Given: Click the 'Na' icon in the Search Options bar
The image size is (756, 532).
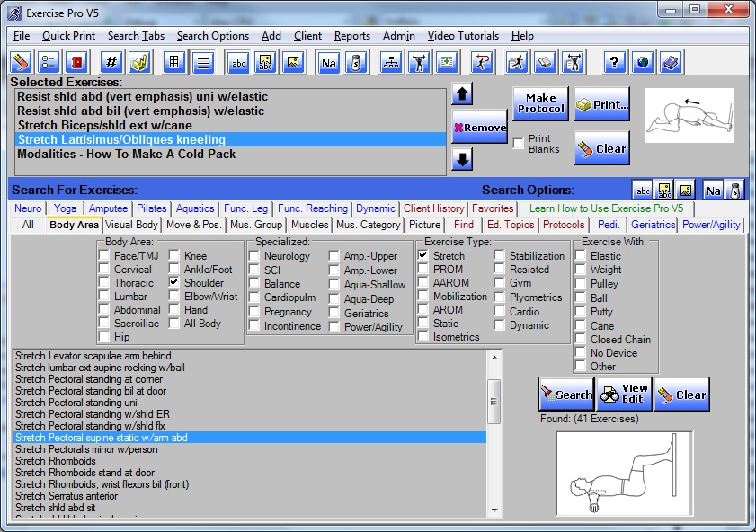Looking at the screenshot, I should 714,191.
